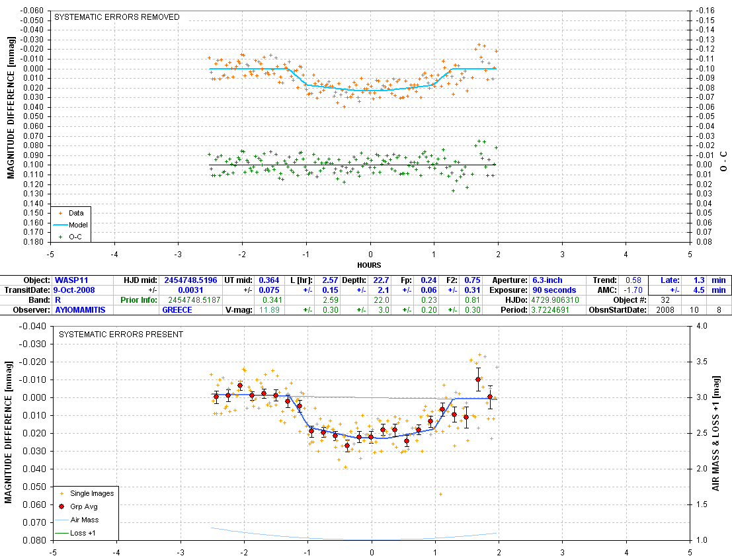Select the Exposure value 90 seconds
The image size is (732, 560).
coord(554,290)
